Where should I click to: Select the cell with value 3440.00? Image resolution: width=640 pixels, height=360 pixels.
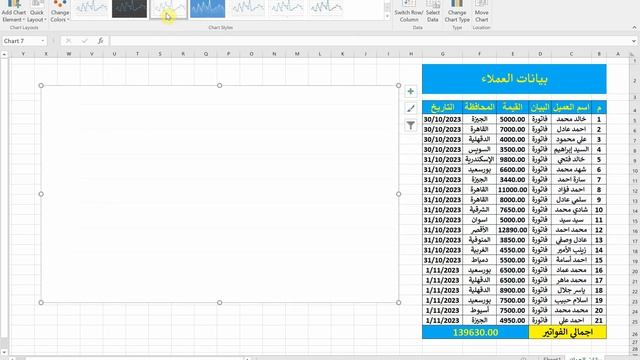coord(513,180)
